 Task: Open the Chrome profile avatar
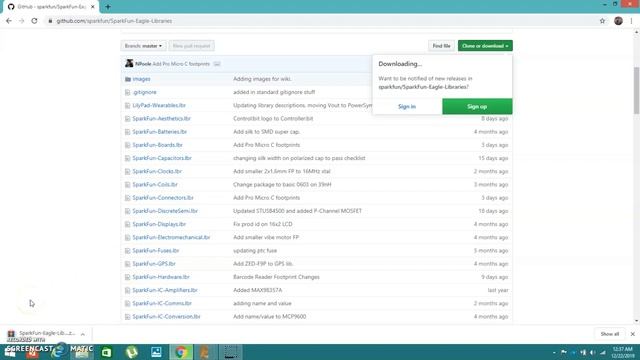(618, 21)
